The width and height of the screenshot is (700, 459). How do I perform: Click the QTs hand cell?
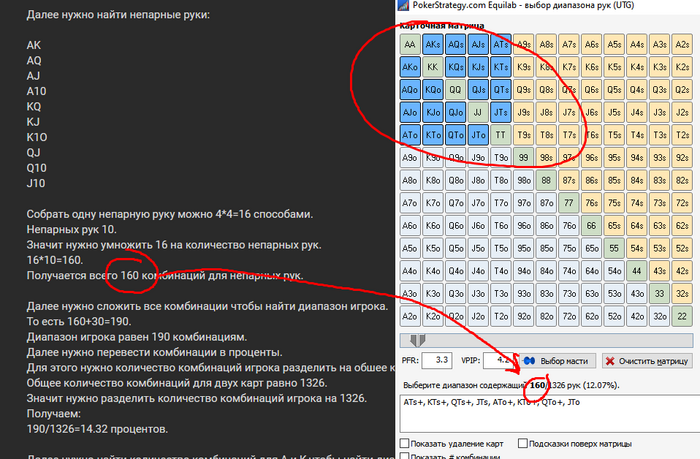pyautogui.click(x=501, y=90)
